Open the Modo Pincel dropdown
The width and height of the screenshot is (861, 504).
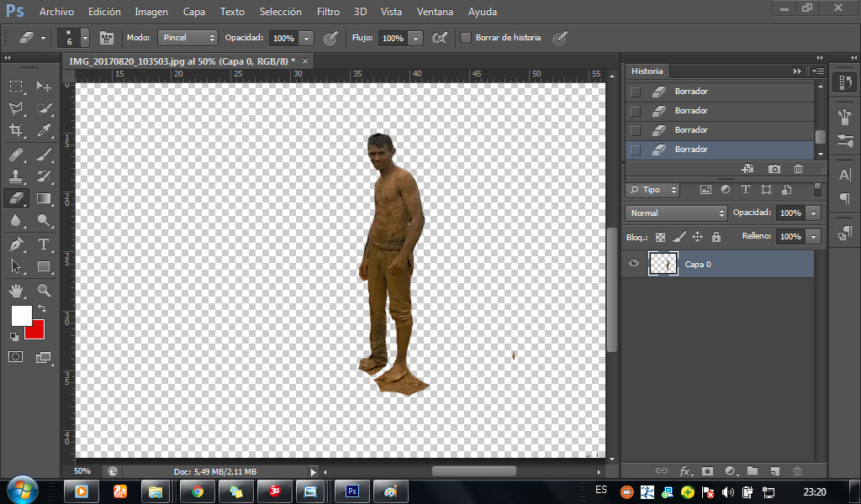click(188, 38)
